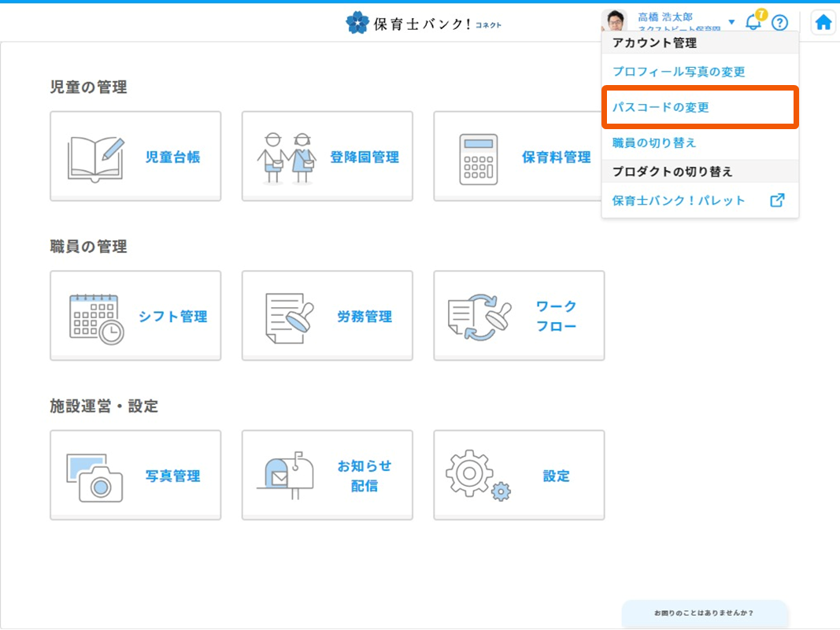Image resolution: width=840 pixels, height=630 pixels.
Task: Select プロフィール写真の変更 menu item
Action: 679,72
